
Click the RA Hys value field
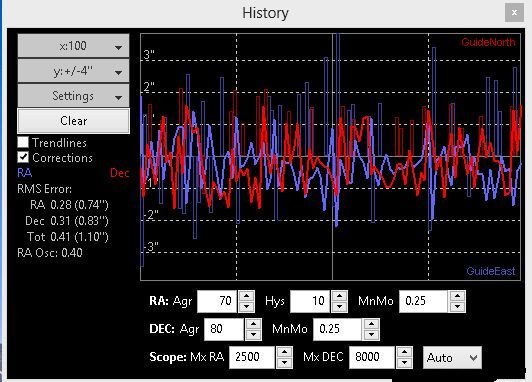click(x=310, y=301)
